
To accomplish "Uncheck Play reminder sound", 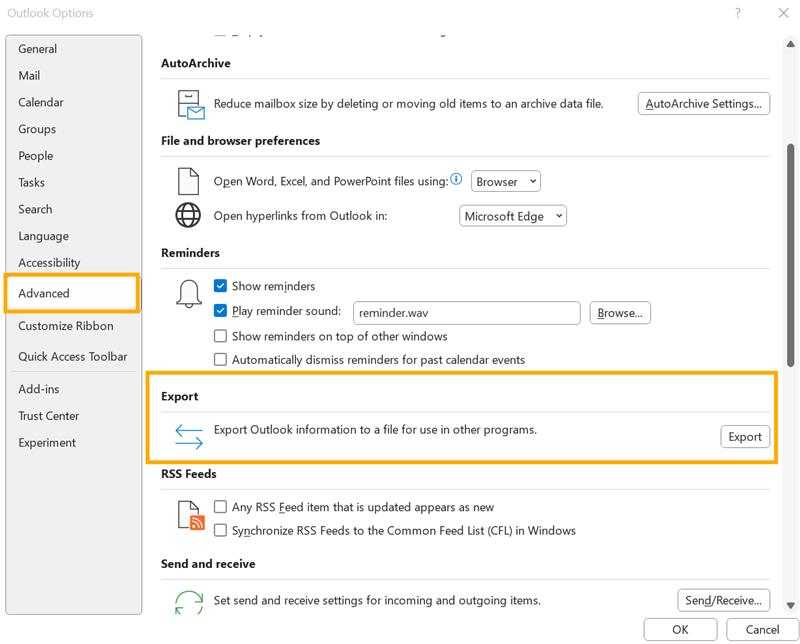I will click(220, 311).
